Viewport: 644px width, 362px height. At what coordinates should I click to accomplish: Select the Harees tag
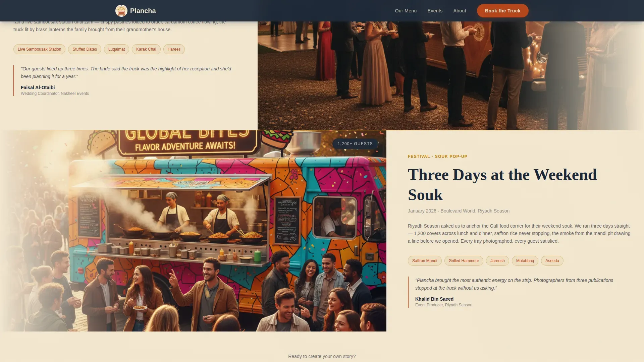[174, 49]
